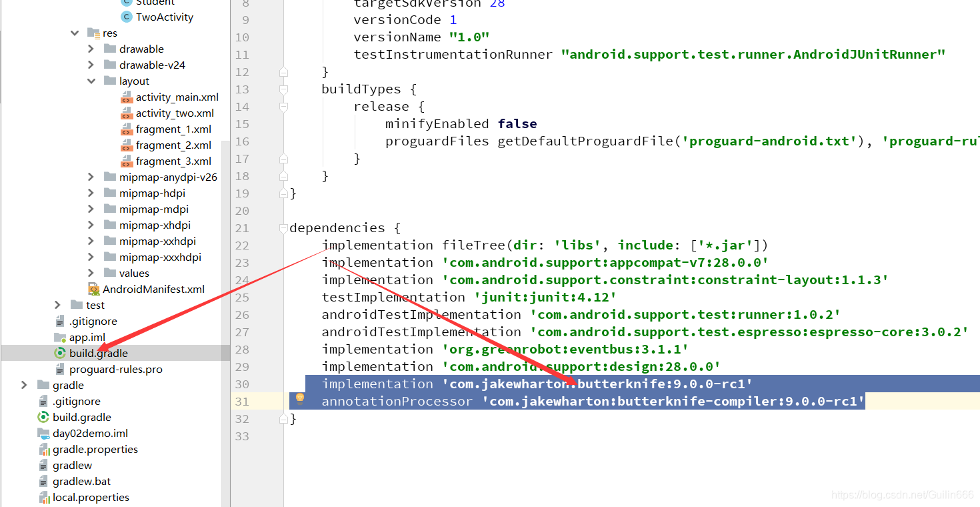980x507 pixels.
Task: Click the appcompat-v7:28.0.0 dependency string
Action: click(x=605, y=263)
